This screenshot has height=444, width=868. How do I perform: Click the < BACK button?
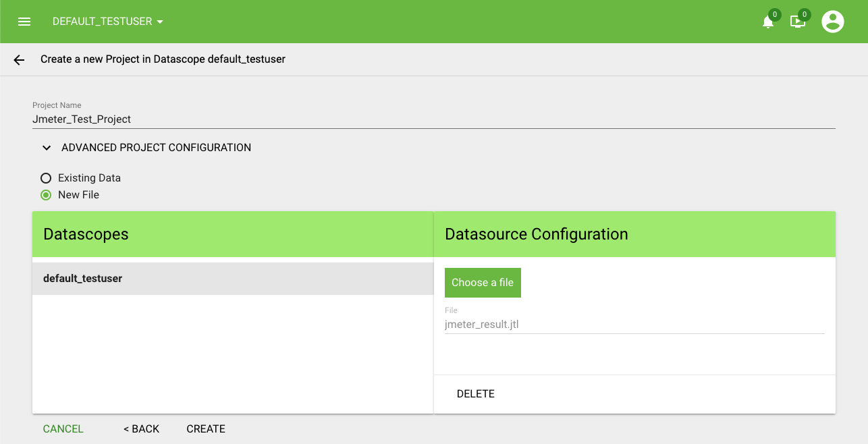(141, 429)
